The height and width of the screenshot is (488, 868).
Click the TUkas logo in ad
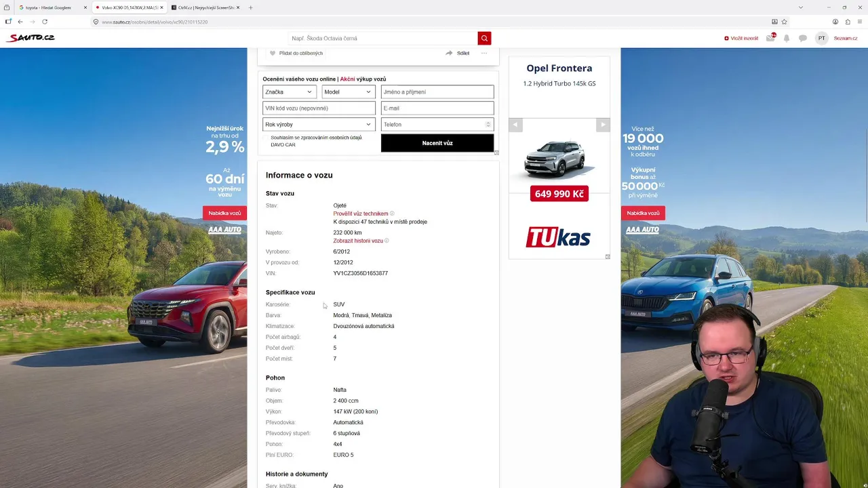(558, 237)
